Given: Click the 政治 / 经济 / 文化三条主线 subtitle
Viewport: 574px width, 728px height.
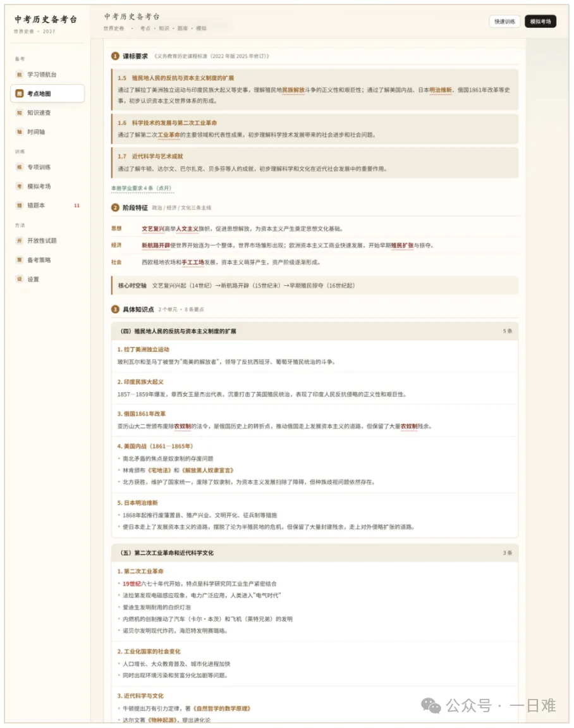Looking at the screenshot, I should (x=181, y=208).
